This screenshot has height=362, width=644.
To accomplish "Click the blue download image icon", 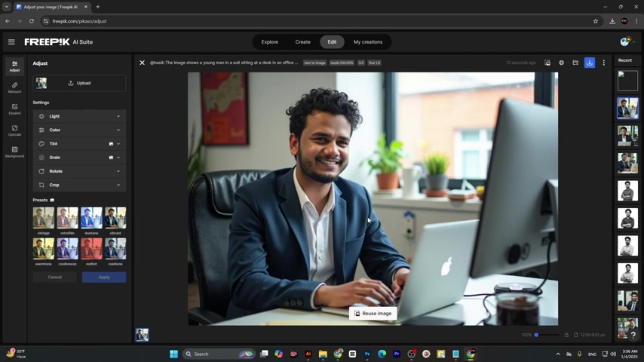I will point(590,63).
